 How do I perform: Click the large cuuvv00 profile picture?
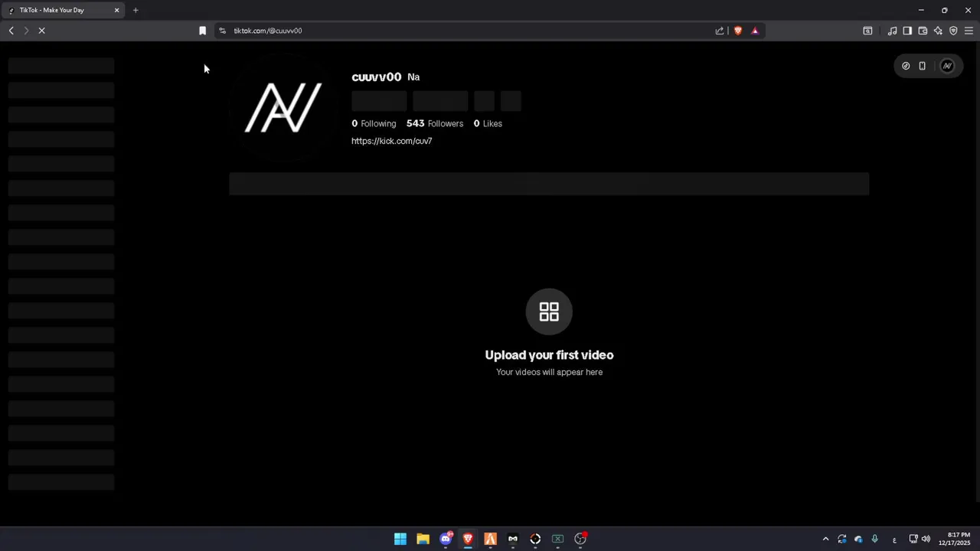pos(283,108)
